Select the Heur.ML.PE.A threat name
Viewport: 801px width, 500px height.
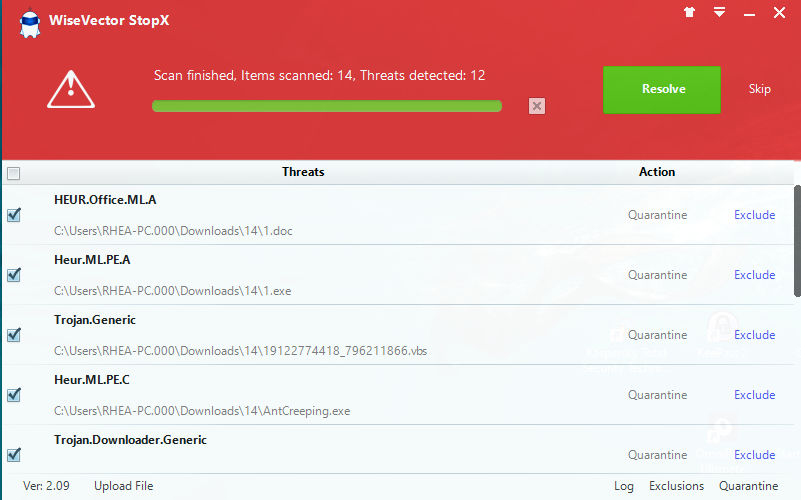[x=92, y=260]
